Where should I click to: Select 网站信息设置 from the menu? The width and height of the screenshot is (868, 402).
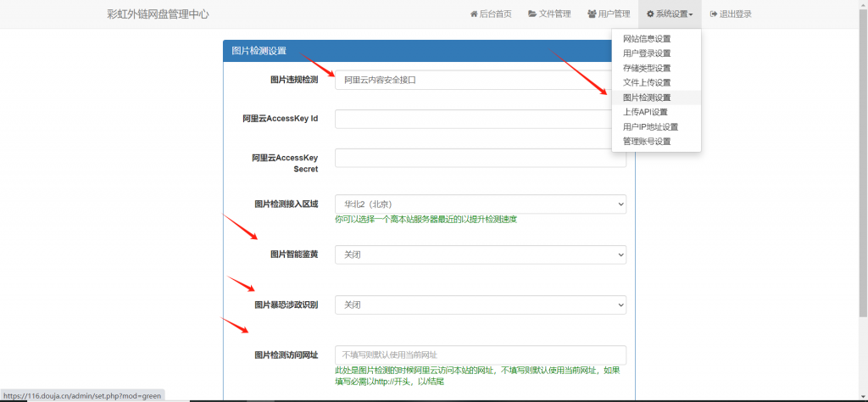click(x=656, y=39)
